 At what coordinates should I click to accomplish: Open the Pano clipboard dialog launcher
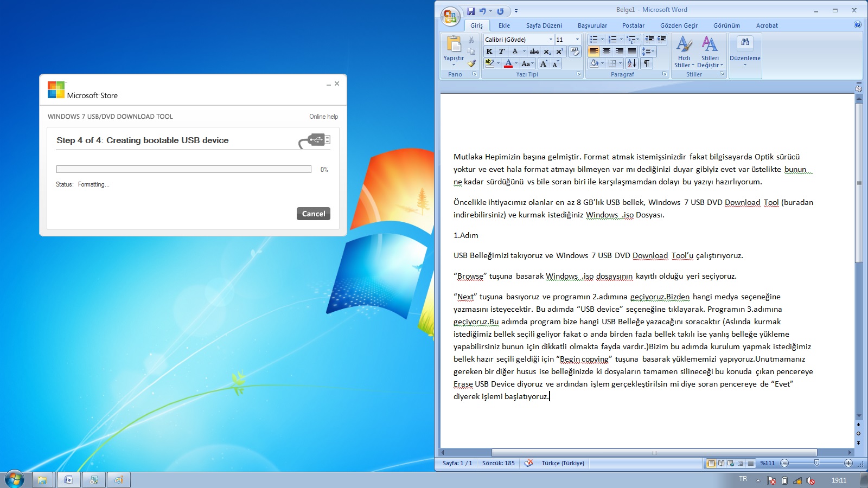tap(474, 74)
